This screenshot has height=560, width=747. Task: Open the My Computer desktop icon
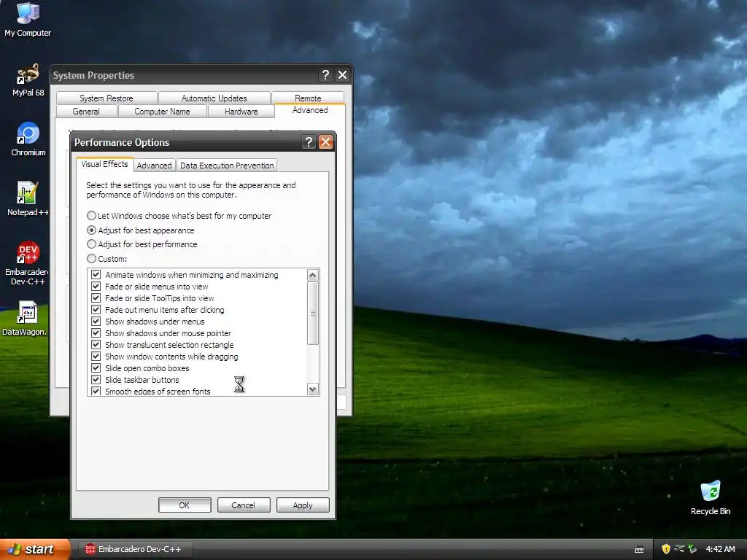28,19
